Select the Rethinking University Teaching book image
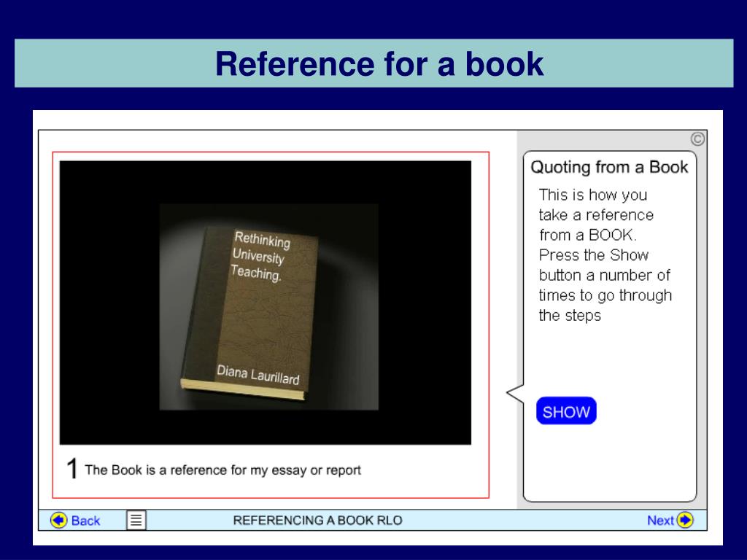The height and width of the screenshot is (560, 747). click(268, 307)
